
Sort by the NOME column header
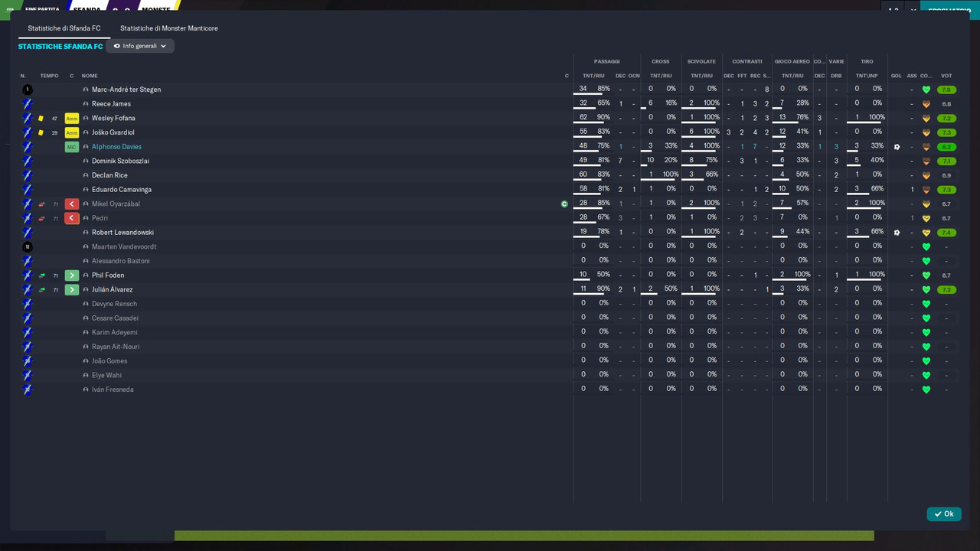tap(90, 76)
